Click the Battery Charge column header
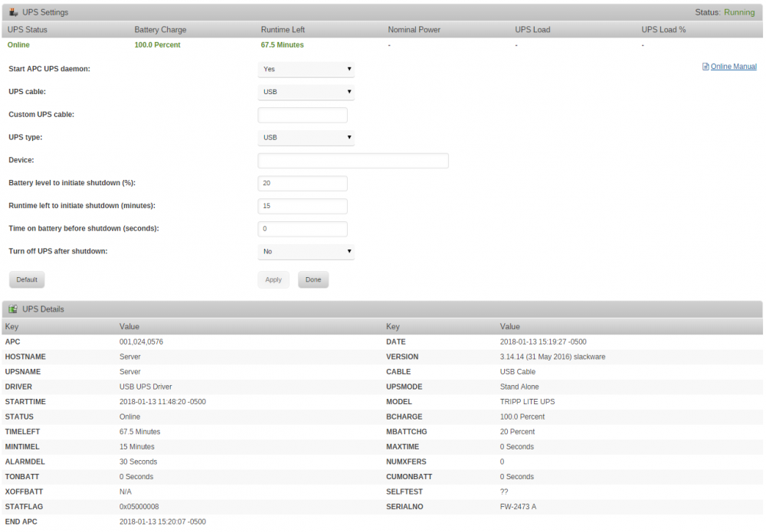This screenshot has width=766, height=532. [x=160, y=30]
